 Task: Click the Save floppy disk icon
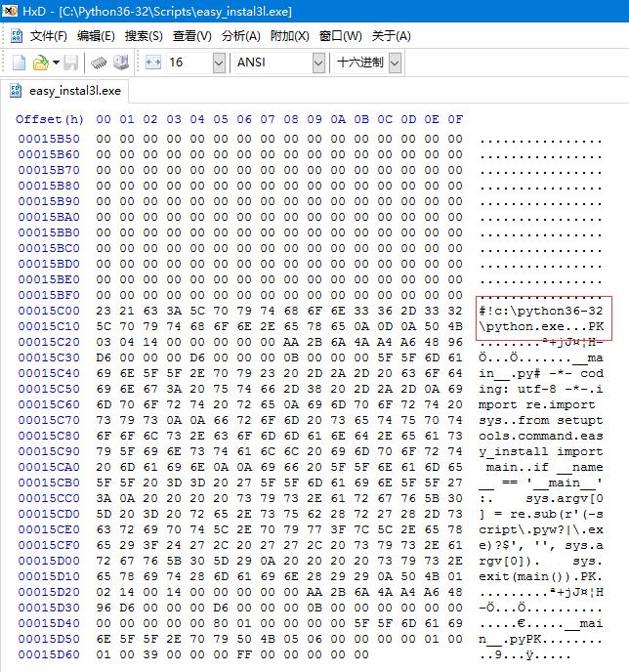point(71,63)
